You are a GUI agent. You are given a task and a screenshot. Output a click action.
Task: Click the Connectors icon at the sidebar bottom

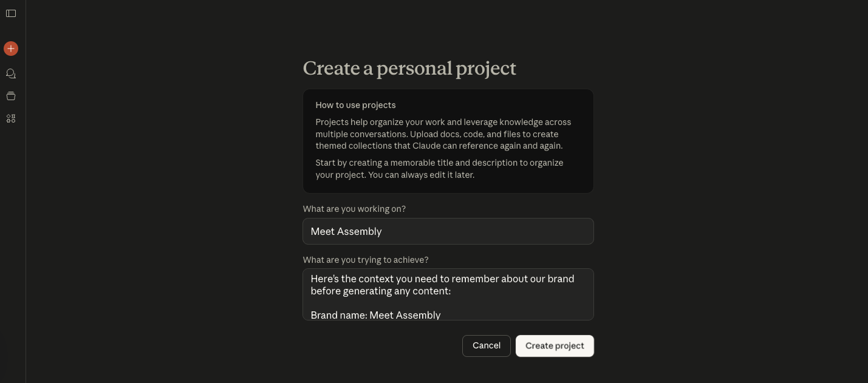click(x=11, y=118)
